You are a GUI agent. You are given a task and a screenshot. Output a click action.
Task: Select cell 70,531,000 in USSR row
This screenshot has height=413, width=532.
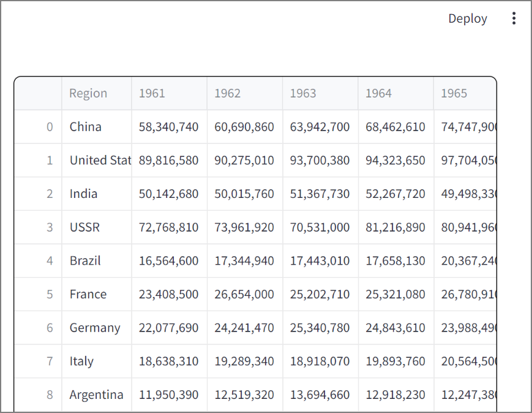(320, 227)
